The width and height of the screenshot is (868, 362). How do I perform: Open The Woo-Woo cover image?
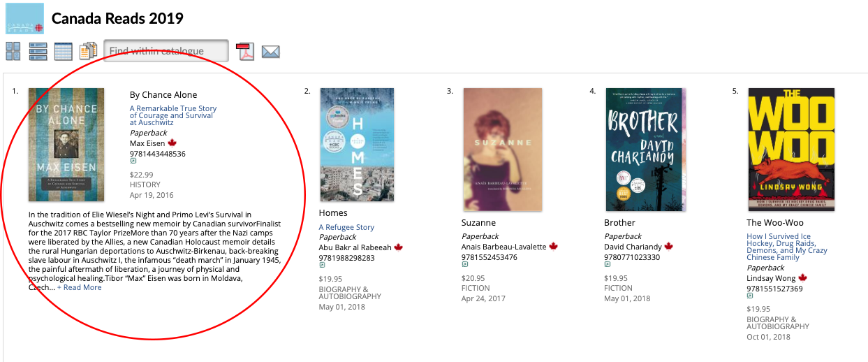tap(790, 149)
